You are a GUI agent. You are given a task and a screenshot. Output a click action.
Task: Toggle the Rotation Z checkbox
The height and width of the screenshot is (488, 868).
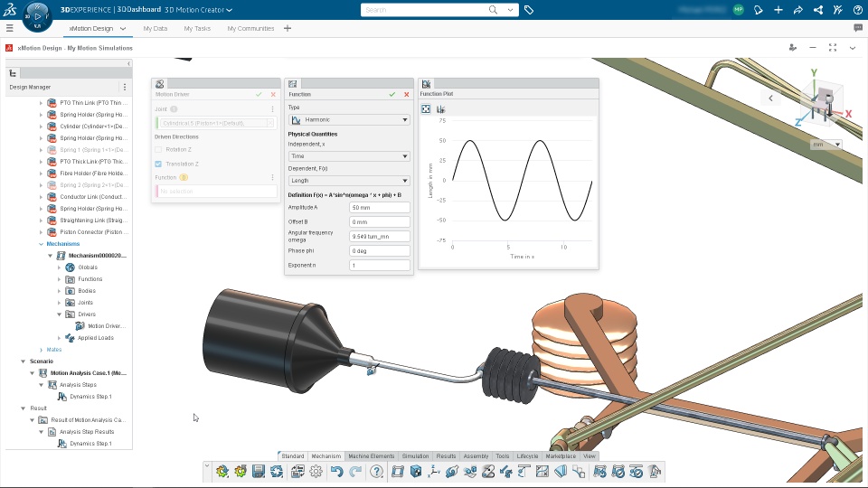pos(158,149)
